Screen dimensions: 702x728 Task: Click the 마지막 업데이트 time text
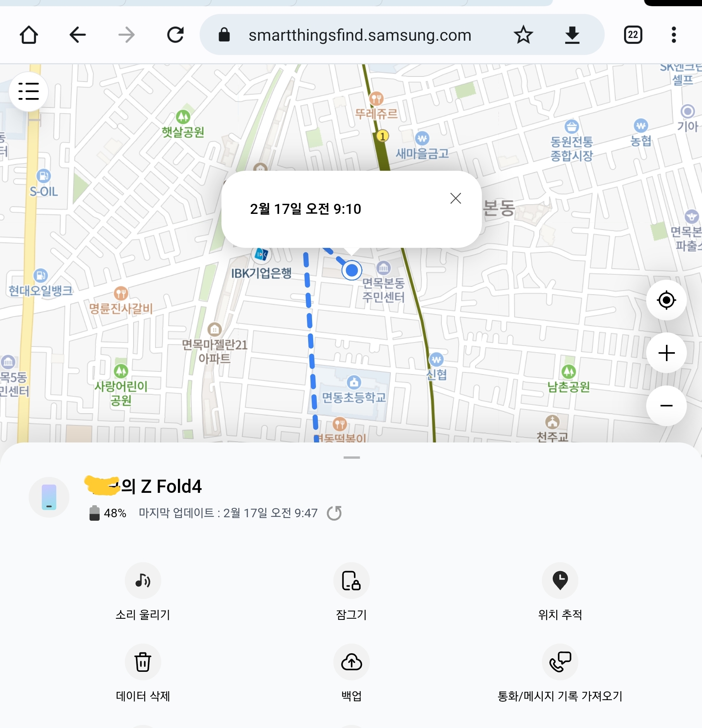(228, 513)
